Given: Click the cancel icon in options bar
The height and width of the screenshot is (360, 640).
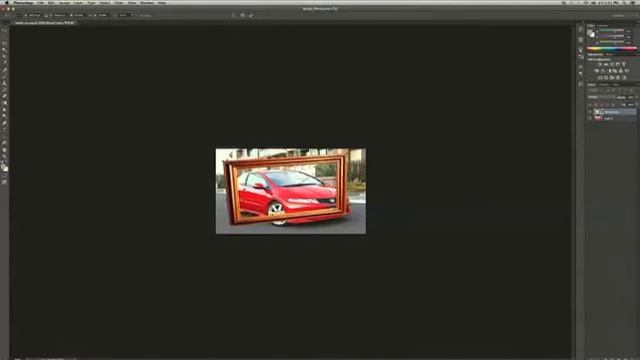Looking at the screenshot, I should (x=243, y=16).
